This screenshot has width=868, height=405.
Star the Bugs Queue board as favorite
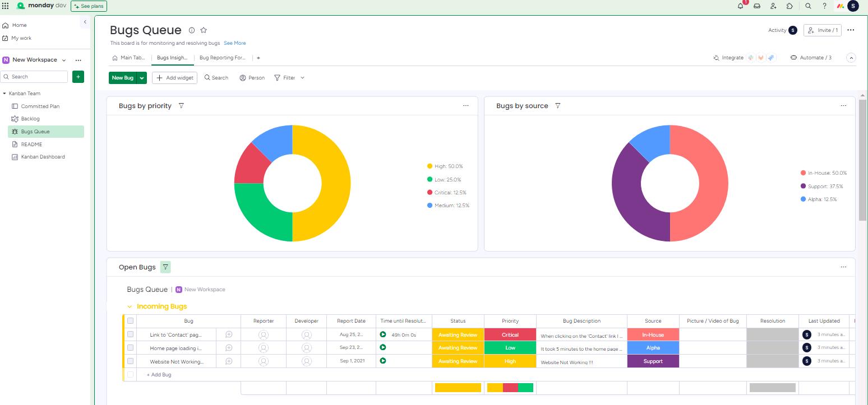click(x=204, y=30)
